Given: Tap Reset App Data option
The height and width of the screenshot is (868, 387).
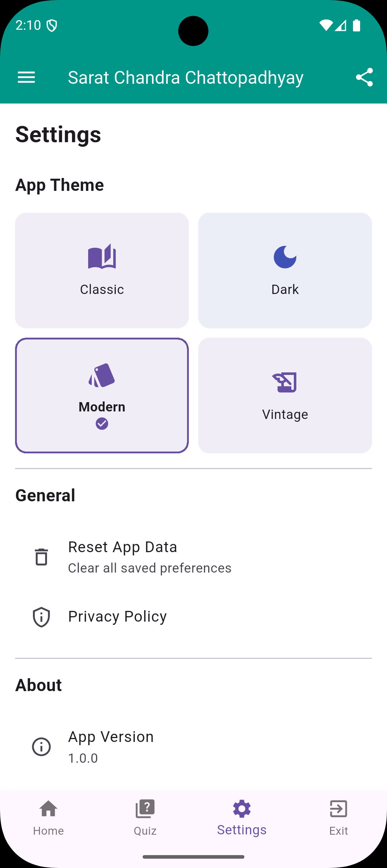Looking at the screenshot, I should click(x=150, y=557).
